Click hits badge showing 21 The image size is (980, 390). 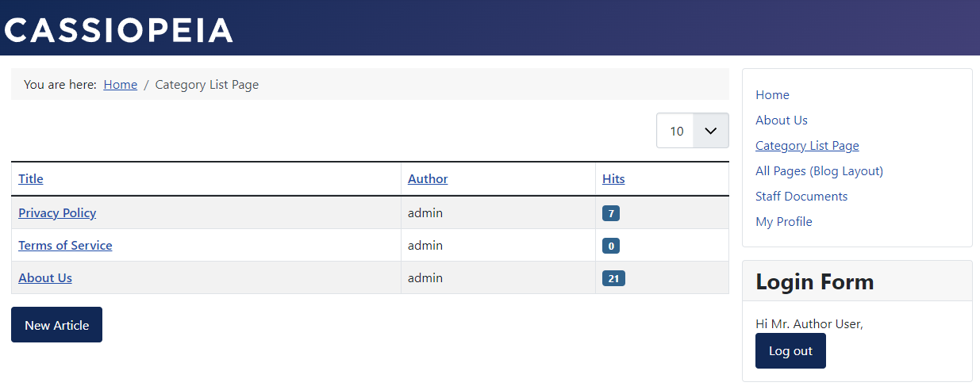coord(613,278)
